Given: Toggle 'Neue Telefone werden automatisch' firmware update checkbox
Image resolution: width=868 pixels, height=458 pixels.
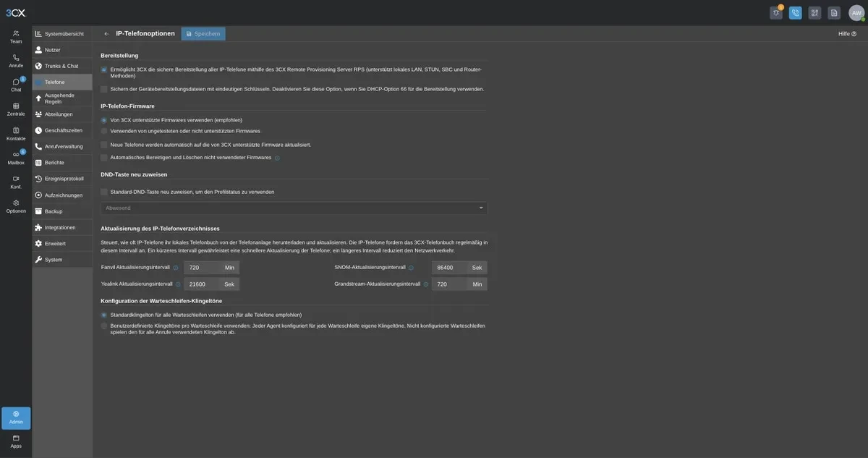Looking at the screenshot, I should [x=104, y=145].
